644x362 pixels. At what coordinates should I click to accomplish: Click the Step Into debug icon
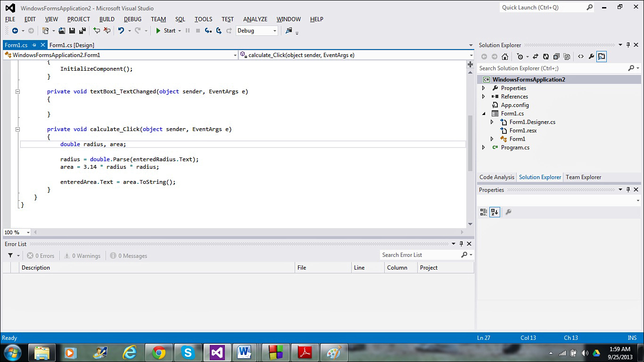click(208, 31)
